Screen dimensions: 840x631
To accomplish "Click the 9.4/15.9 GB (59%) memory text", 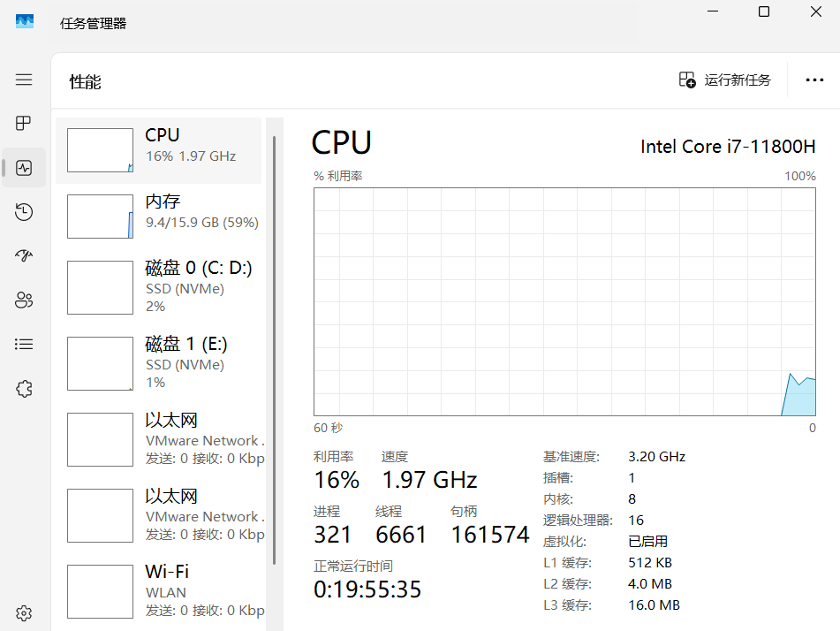I will [202, 222].
